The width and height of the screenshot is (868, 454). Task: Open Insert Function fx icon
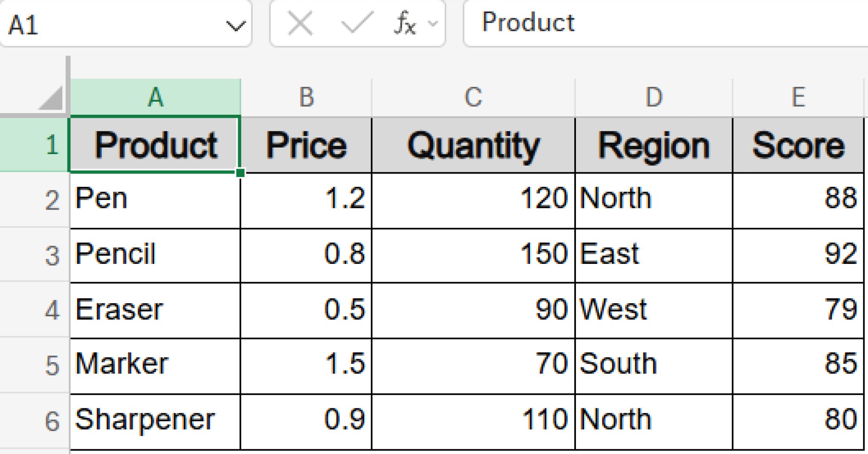405,23
